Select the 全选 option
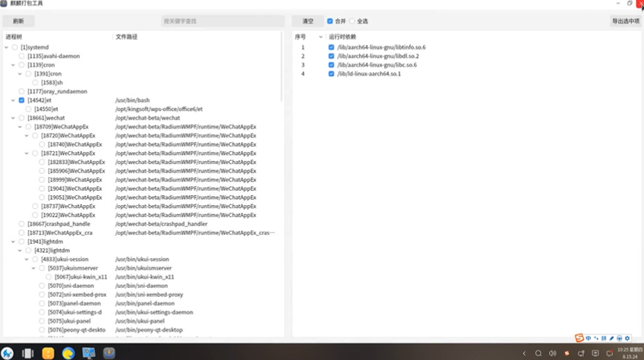 (352, 21)
